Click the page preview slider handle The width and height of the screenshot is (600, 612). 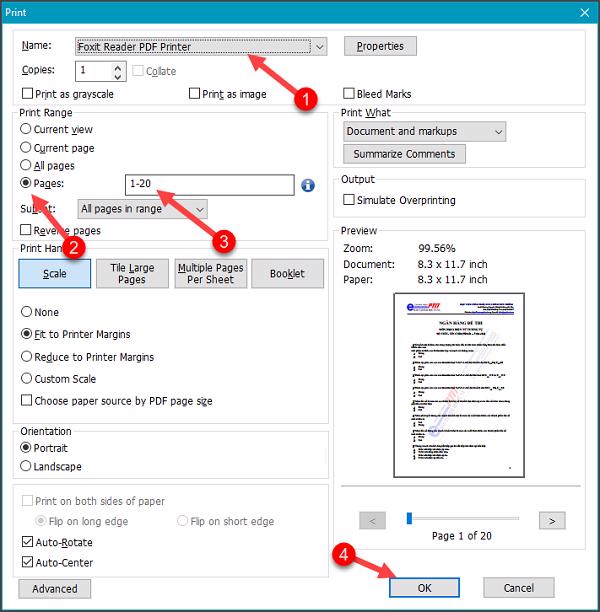409,518
